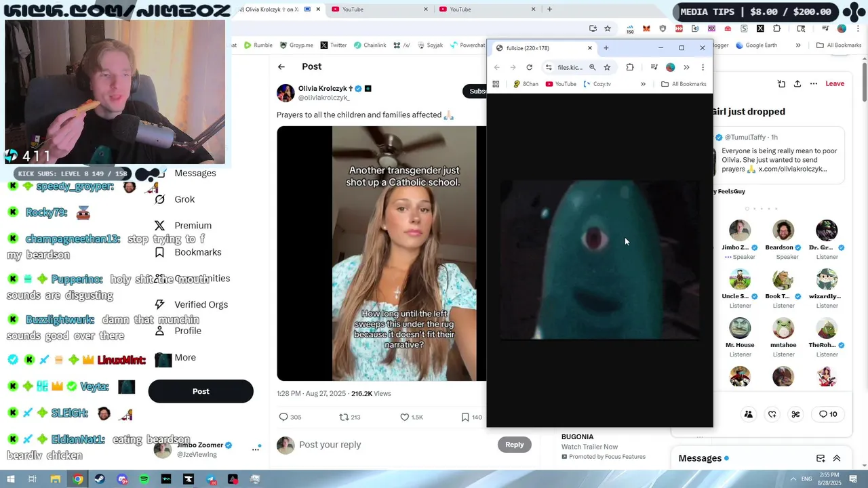Open Bookmarks in X sidebar
The width and height of the screenshot is (868, 488).
point(187,252)
